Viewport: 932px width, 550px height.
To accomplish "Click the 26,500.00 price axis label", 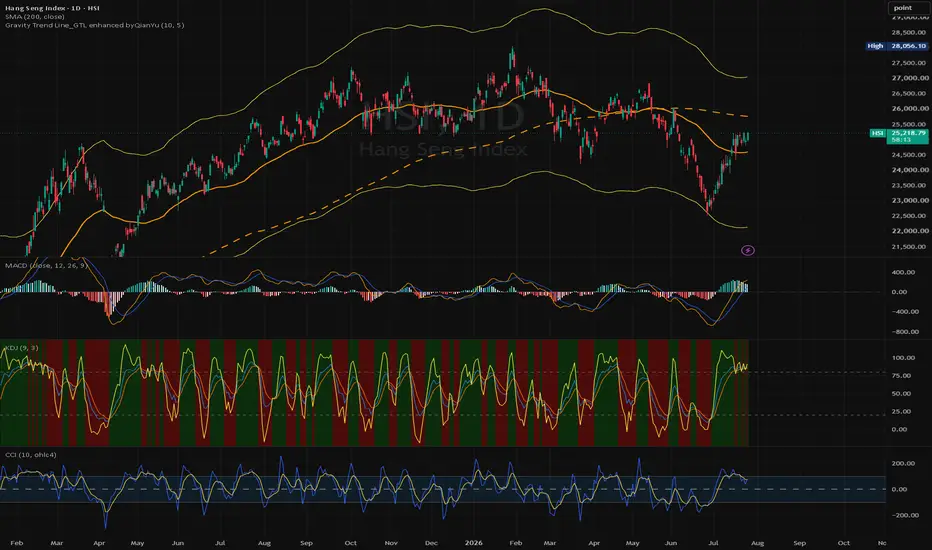I will coord(910,93).
